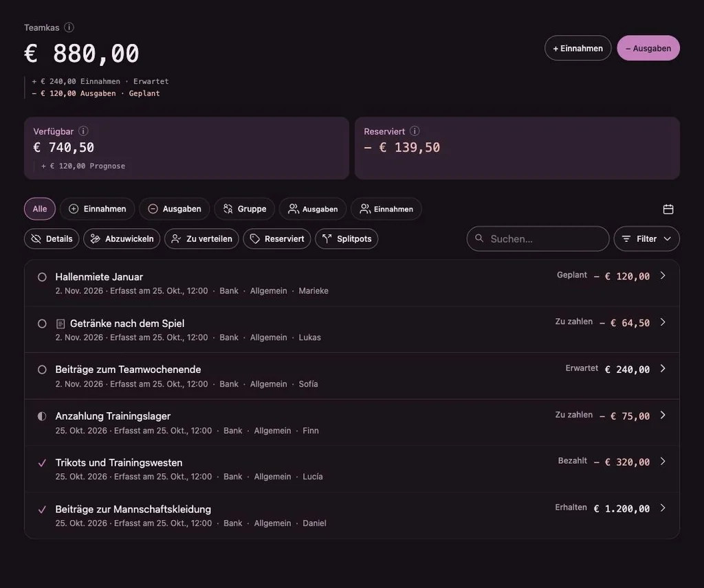Click the – € 320,00 Bezahlt amount
Screen dimensions: 704x588
(x=621, y=462)
